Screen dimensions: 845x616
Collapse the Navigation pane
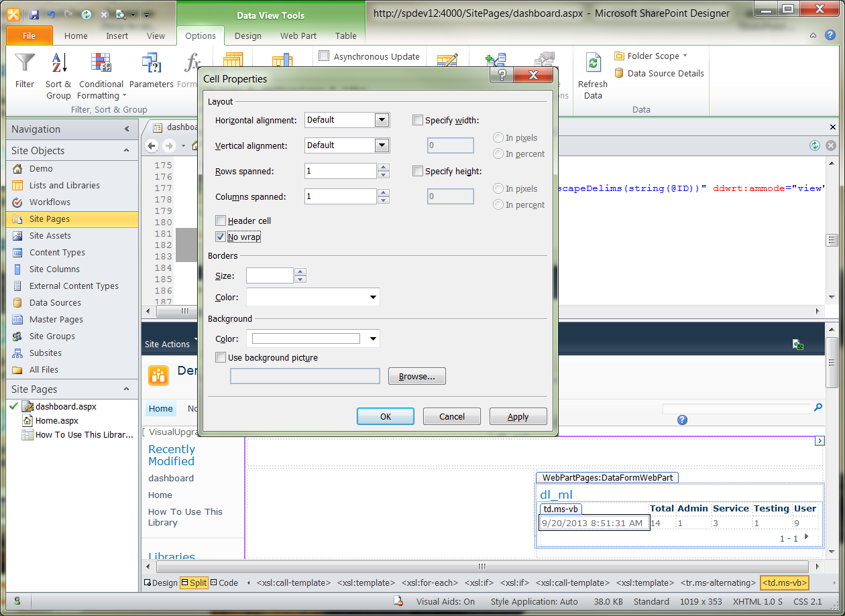point(127,129)
